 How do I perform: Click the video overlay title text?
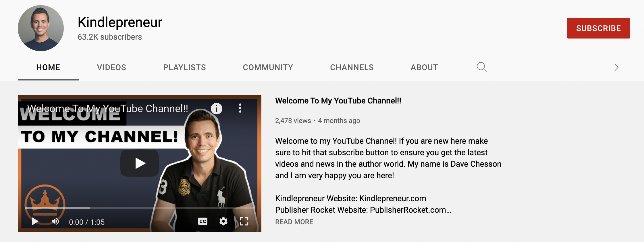[108, 109]
